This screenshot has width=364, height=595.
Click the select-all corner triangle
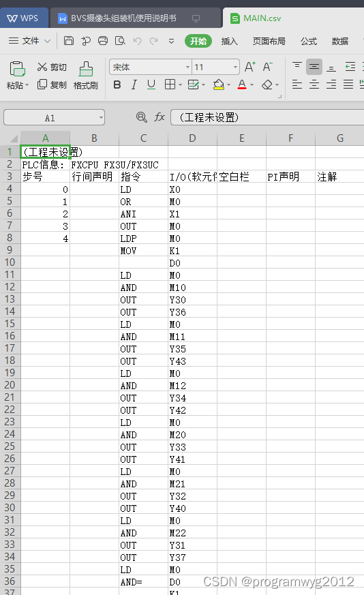tap(13, 138)
